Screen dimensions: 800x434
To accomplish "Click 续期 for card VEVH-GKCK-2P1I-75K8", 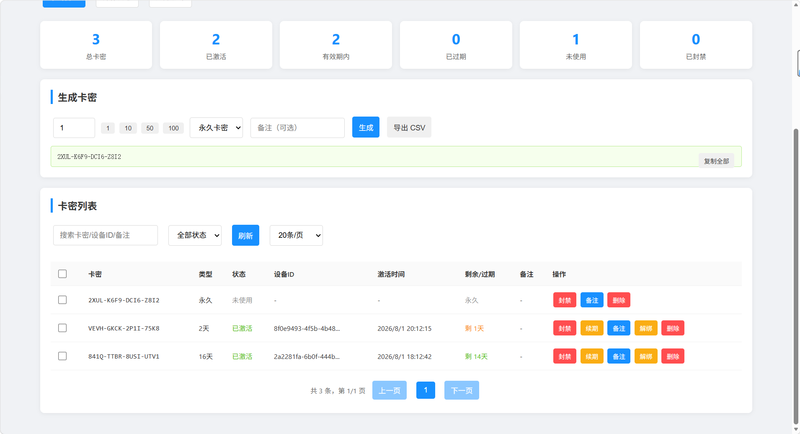I will pyautogui.click(x=592, y=328).
